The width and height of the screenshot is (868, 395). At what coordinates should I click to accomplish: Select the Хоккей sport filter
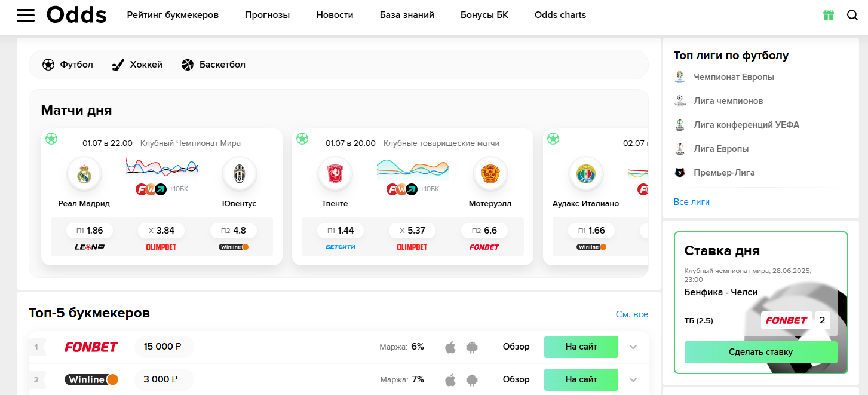point(137,65)
